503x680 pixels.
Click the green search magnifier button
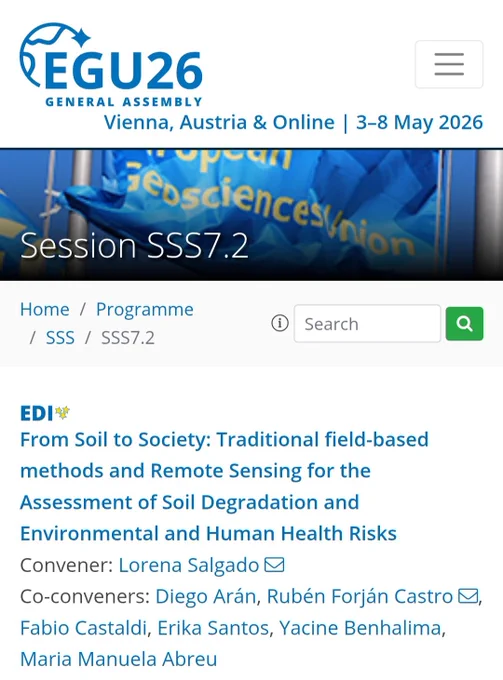(464, 324)
